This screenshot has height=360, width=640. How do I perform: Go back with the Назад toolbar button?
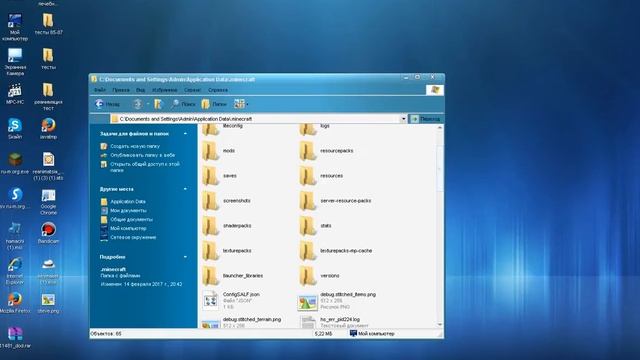tap(107, 104)
